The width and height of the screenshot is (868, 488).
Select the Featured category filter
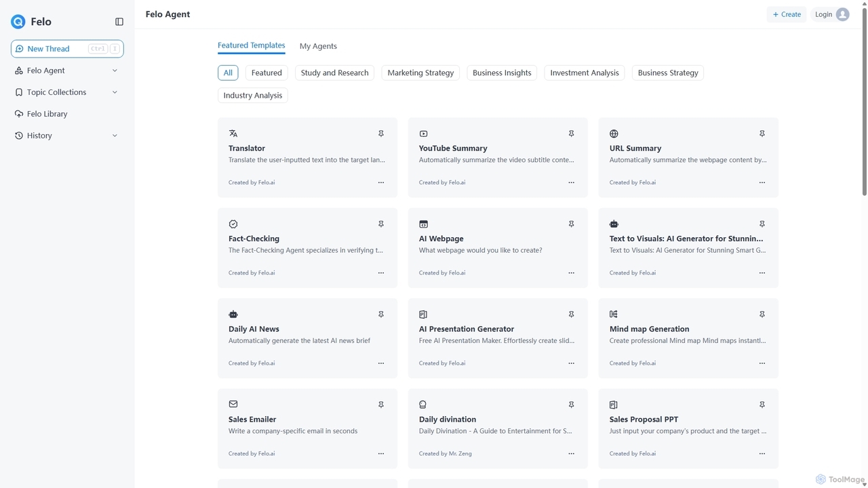point(267,73)
